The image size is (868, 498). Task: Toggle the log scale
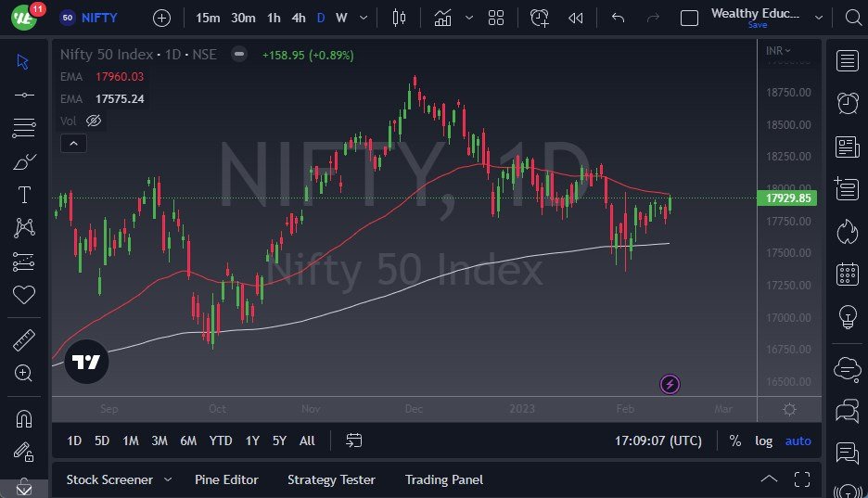click(764, 441)
